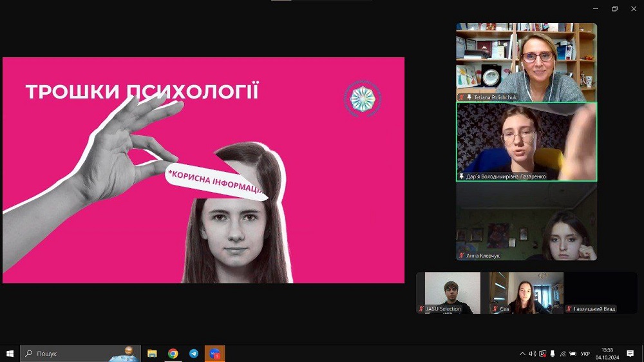This screenshot has height=362, width=644.
Task: Launch Google Chrome from the taskbar
Action: (173, 354)
